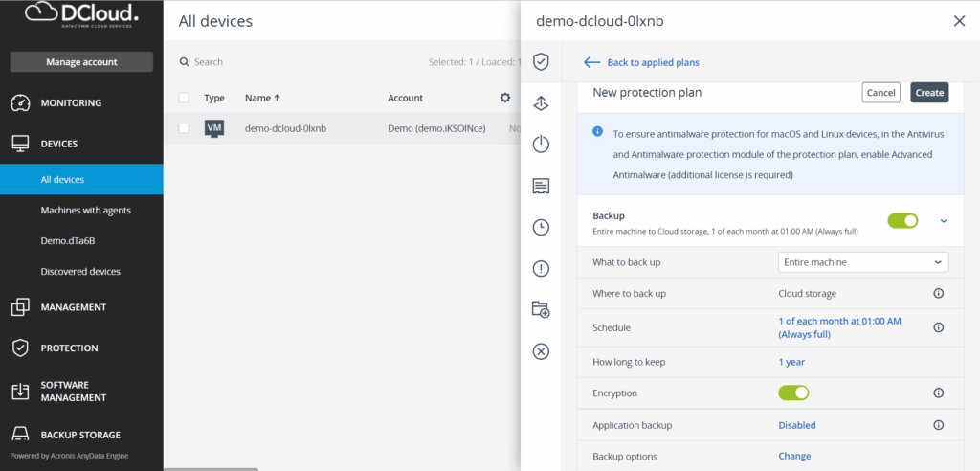Click the info icon beside Cloud storage
The height and width of the screenshot is (471, 980).
point(938,294)
